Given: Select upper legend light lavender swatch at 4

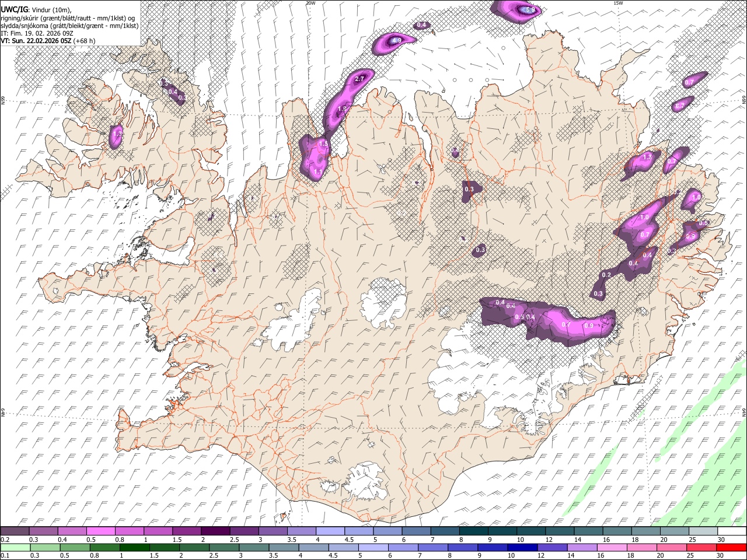Looking at the screenshot, I should click(x=330, y=531).
